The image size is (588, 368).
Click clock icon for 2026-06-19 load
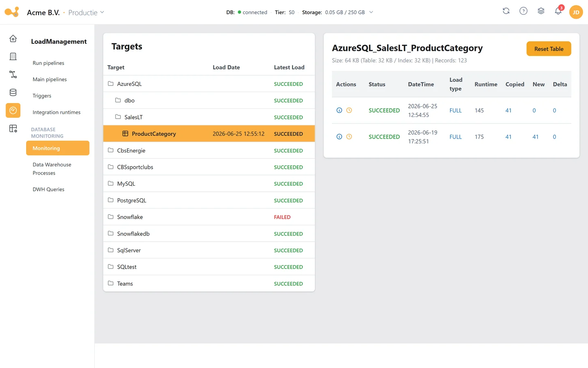click(349, 137)
